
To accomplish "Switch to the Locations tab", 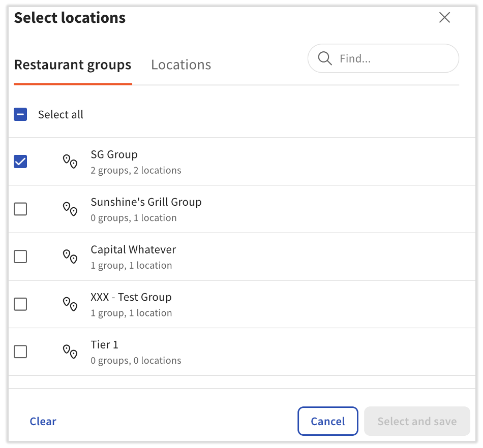I will [x=180, y=65].
